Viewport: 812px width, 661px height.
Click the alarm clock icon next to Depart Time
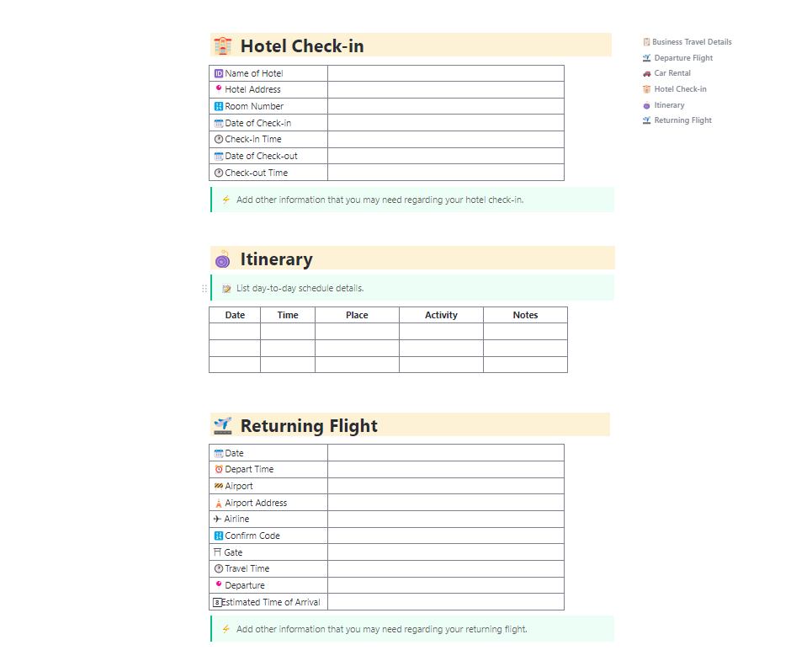pos(220,469)
